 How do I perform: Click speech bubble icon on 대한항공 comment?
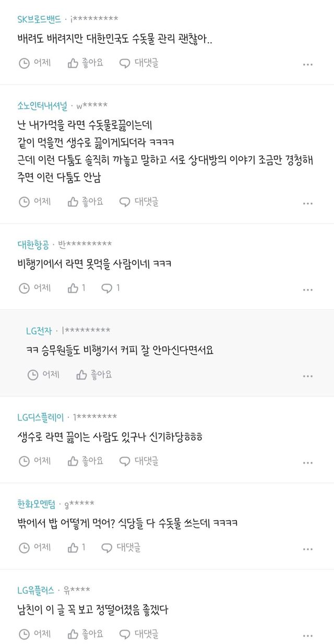[107, 288]
